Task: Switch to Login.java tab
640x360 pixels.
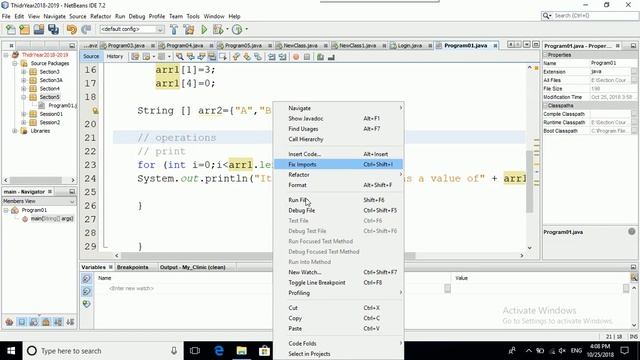Action: pyautogui.click(x=409, y=45)
